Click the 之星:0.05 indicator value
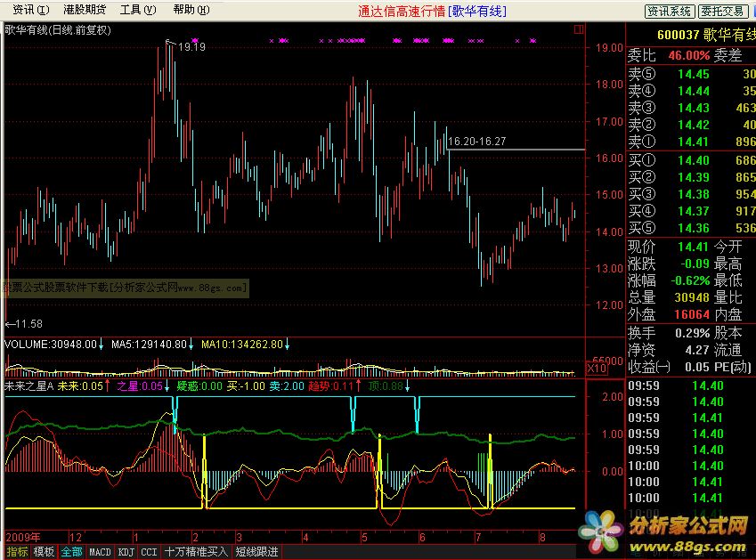The image size is (756, 560). [x=140, y=386]
